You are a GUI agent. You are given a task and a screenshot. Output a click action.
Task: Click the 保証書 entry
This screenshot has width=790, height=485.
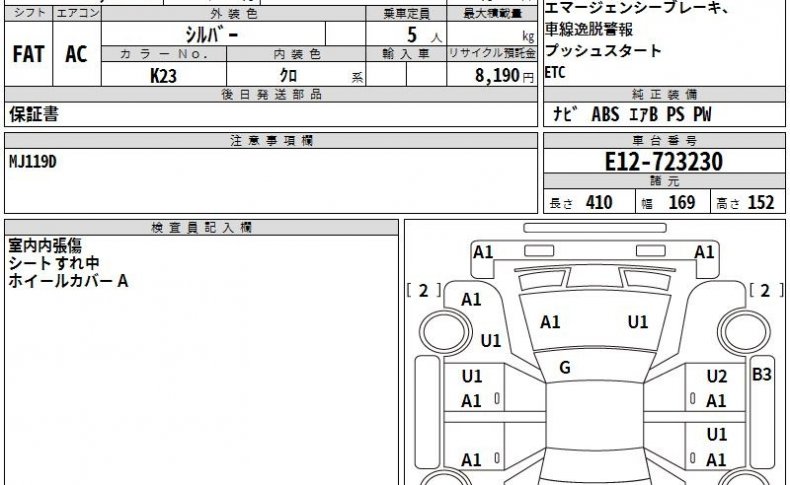pos(34,114)
